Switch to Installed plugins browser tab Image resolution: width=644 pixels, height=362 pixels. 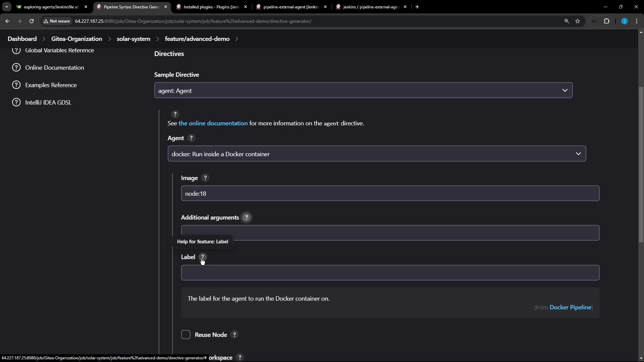tap(211, 7)
